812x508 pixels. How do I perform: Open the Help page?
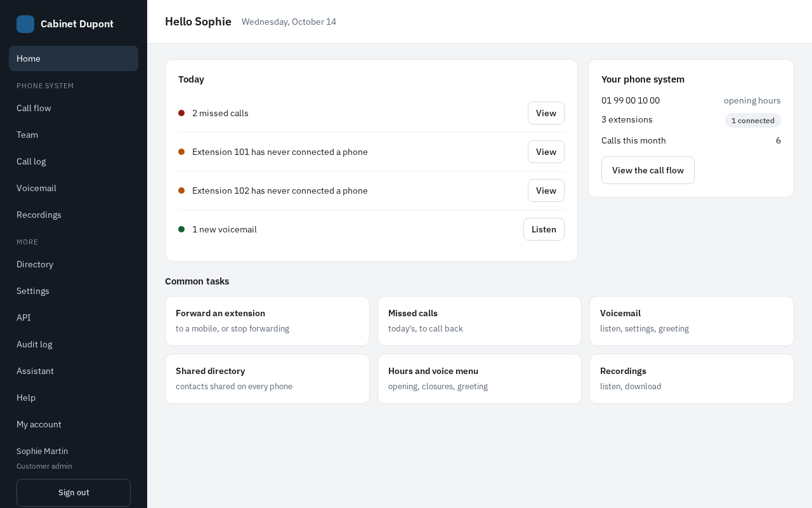(x=74, y=398)
